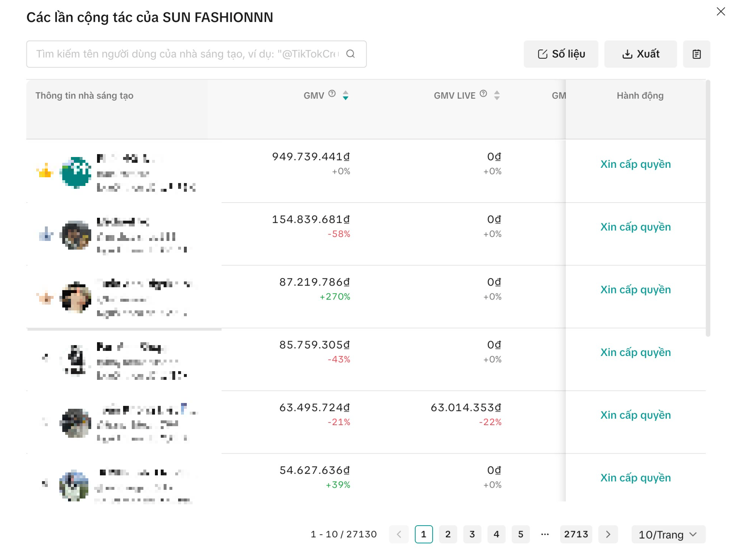Open the clipboard list icon button
Screen dimensions: 732x560
696,54
